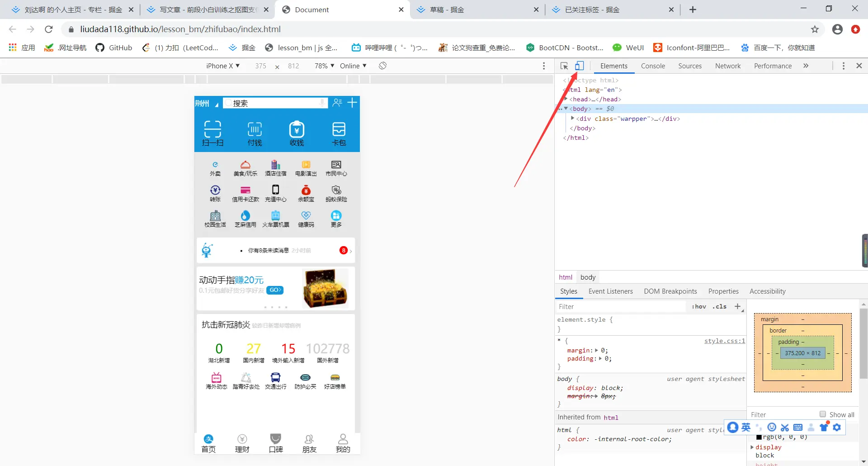
Task: Expand the display computed property
Action: click(x=752, y=447)
